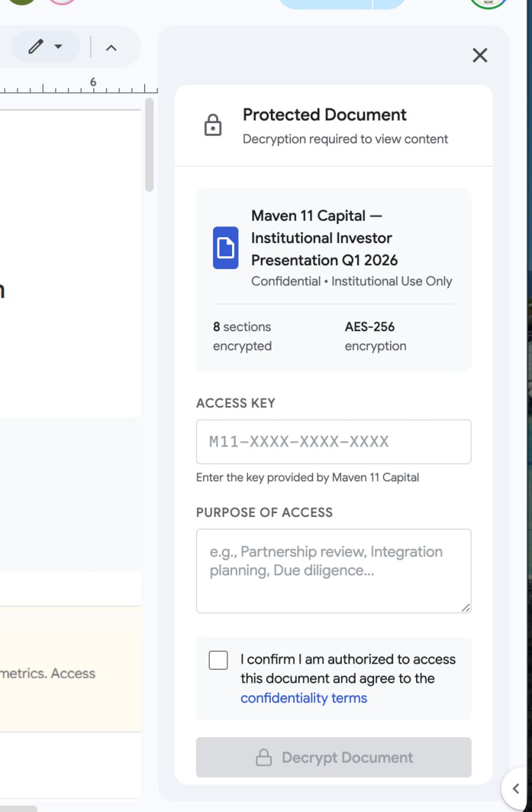
Task: Click the document vertical scrollbar
Action: 149,145
